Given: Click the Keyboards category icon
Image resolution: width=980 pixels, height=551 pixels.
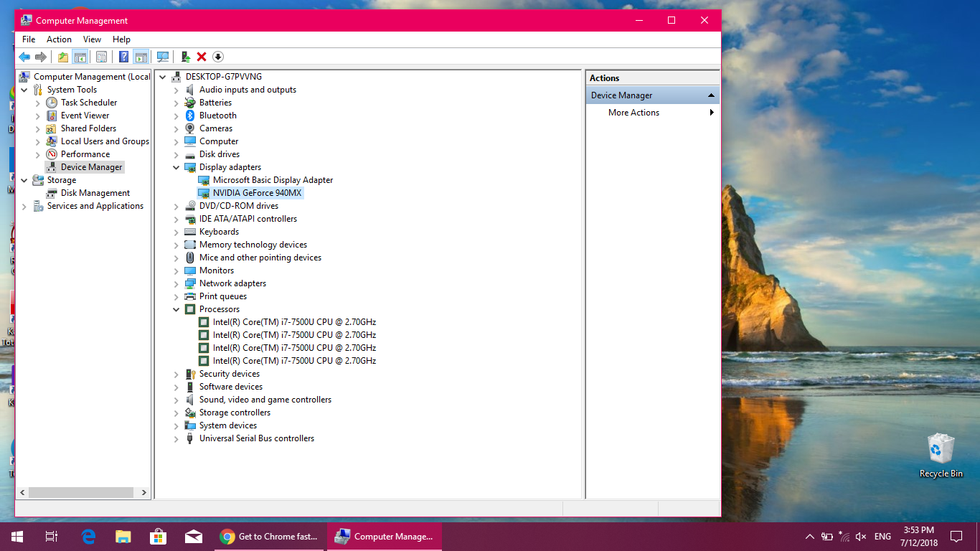Looking at the screenshot, I should pyautogui.click(x=190, y=232).
